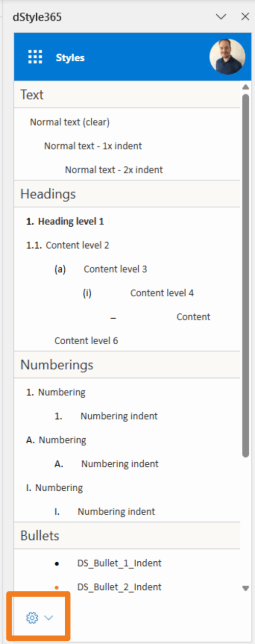Viewport: 255px width, 644px height.
Task: Click the scrollbar up arrow
Action: click(245, 87)
